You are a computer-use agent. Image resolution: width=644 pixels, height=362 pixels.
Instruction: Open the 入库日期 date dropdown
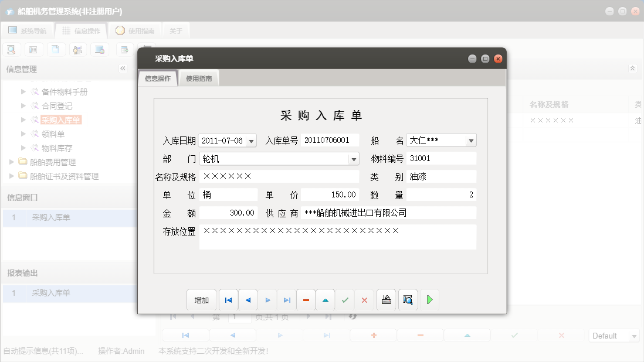[x=251, y=140]
